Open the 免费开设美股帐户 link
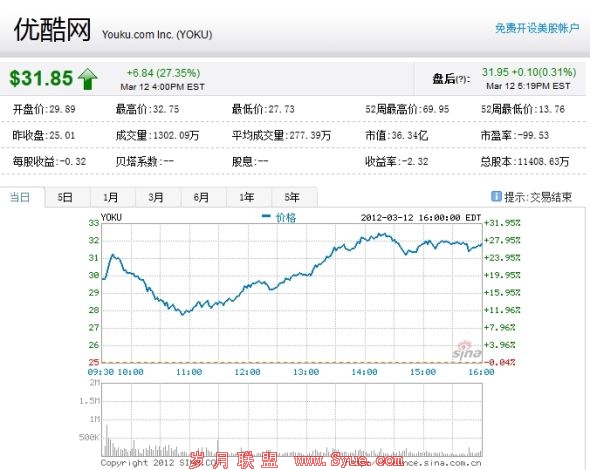Viewport: 590px width, 470px height. click(x=537, y=28)
